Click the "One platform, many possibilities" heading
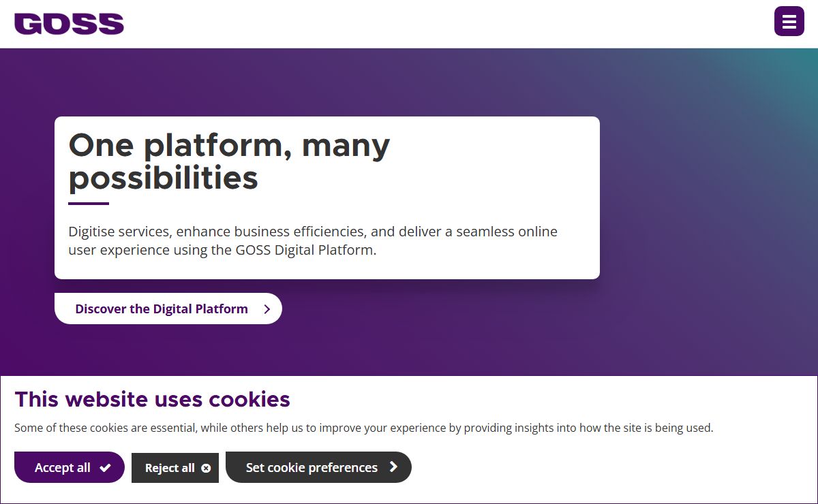This screenshot has width=818, height=504. [229, 161]
